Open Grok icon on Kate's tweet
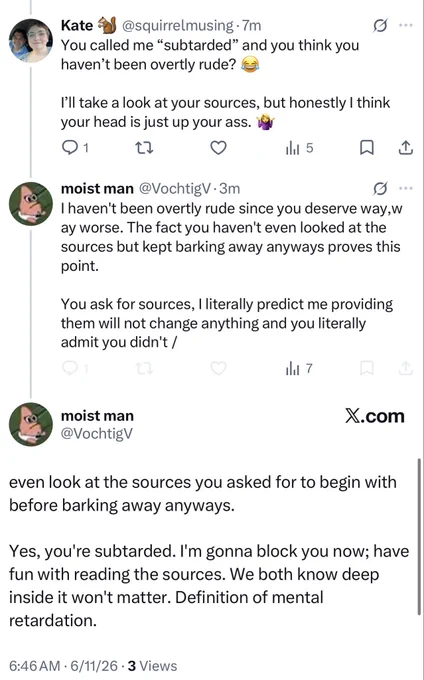This screenshot has height=680, width=424. tap(380, 26)
